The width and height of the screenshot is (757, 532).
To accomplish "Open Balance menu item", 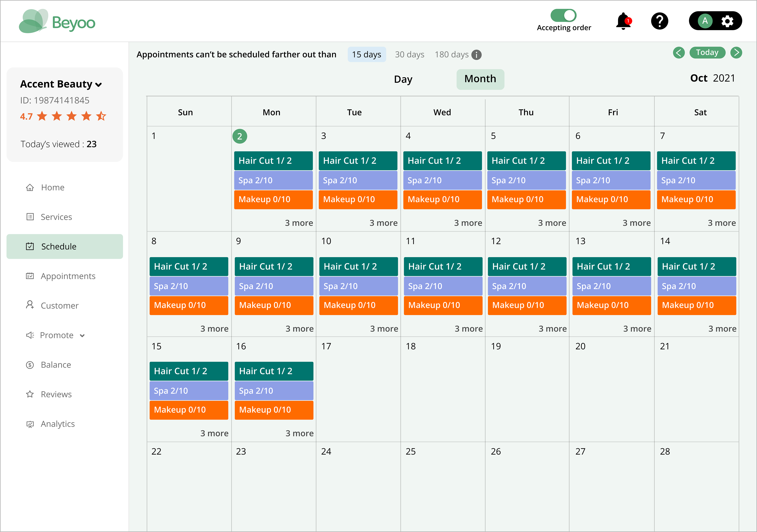I will [56, 365].
